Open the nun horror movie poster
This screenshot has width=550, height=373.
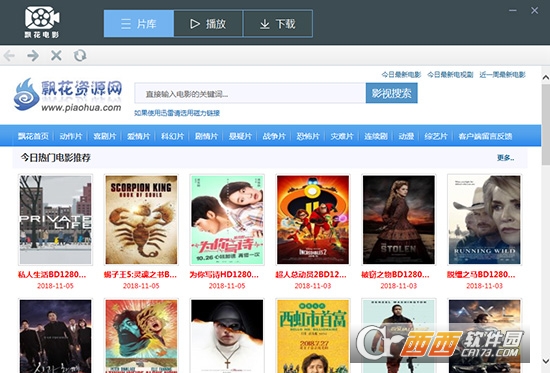(227, 336)
